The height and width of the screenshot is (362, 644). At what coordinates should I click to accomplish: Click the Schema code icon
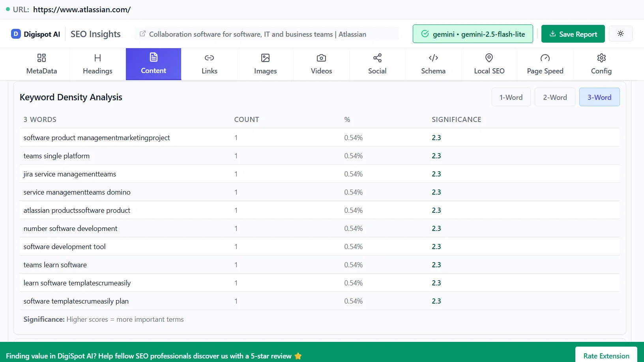433,58
